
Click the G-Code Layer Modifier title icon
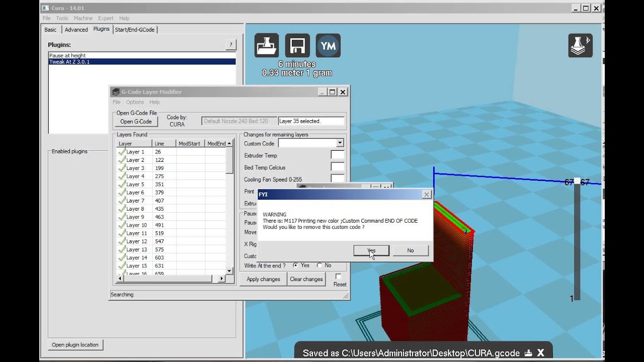pos(116,92)
